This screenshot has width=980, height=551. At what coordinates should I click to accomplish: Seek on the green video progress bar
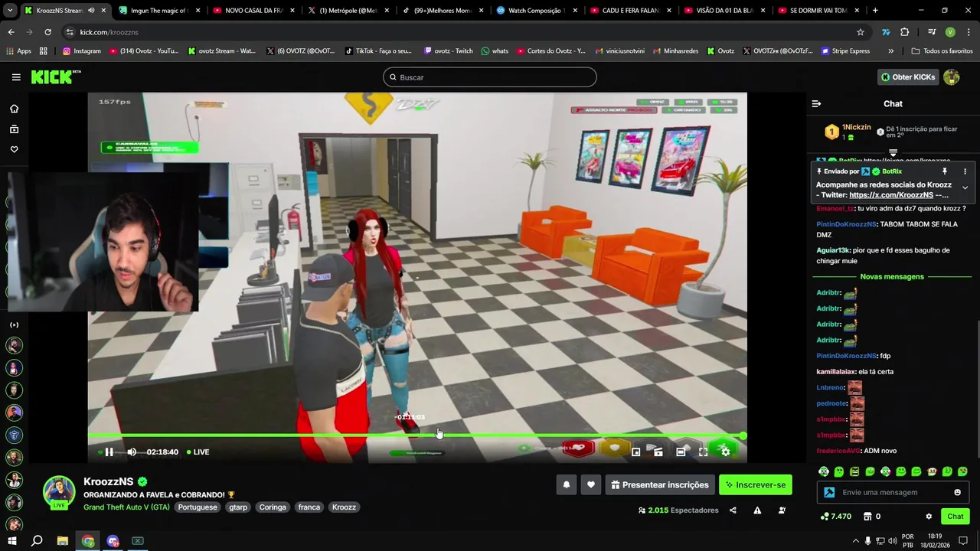(416, 435)
